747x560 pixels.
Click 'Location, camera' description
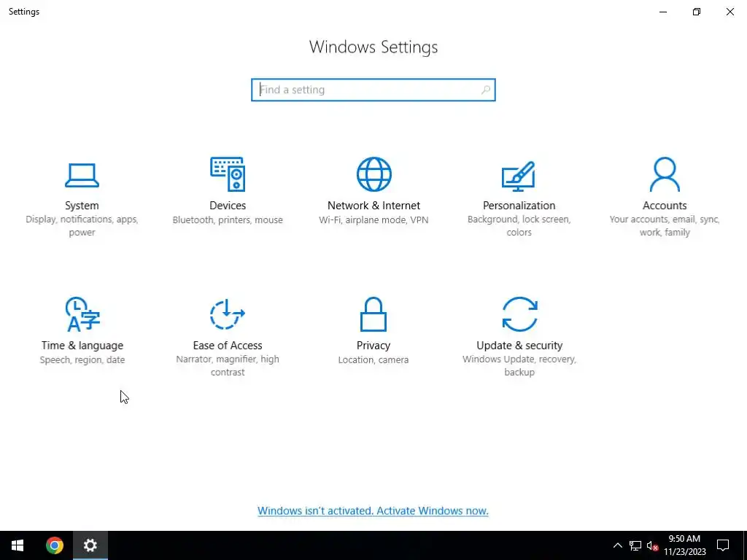[x=373, y=360]
